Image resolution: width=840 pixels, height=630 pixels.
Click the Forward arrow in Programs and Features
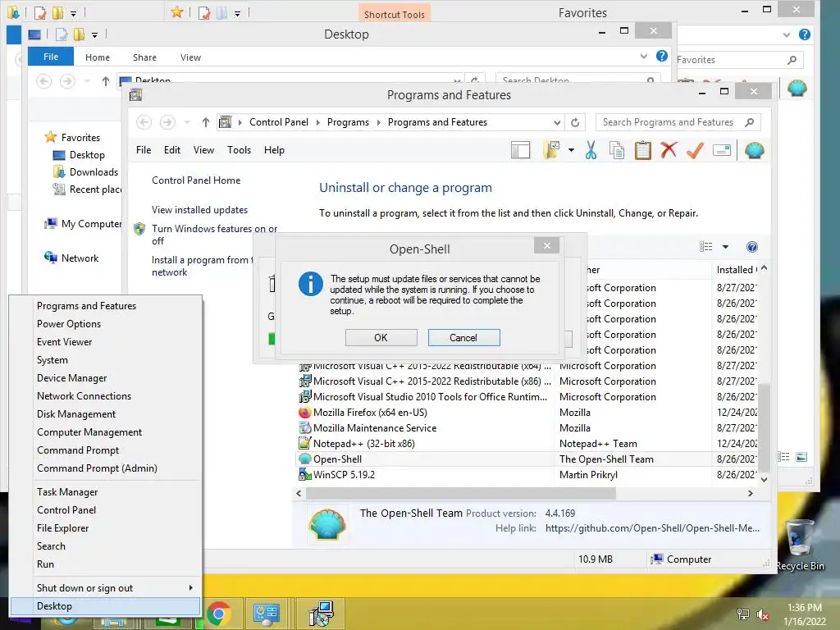167,122
